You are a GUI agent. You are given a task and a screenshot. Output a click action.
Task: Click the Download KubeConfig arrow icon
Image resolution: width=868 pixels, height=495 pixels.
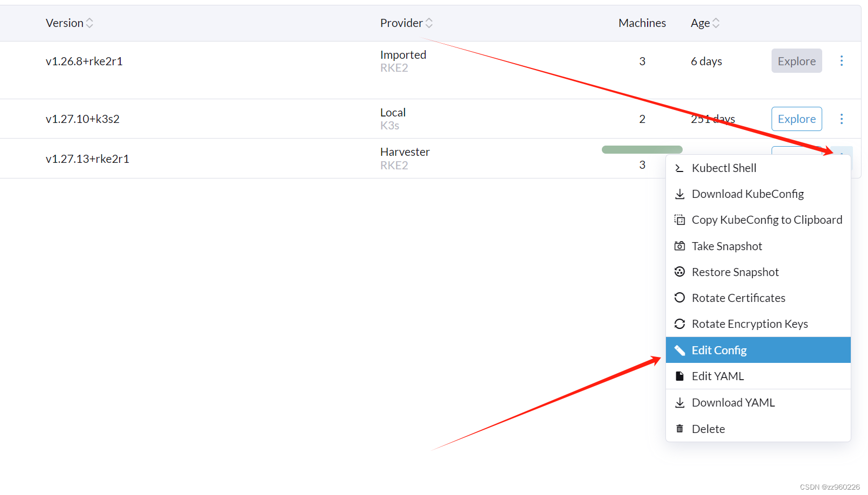pyautogui.click(x=679, y=194)
